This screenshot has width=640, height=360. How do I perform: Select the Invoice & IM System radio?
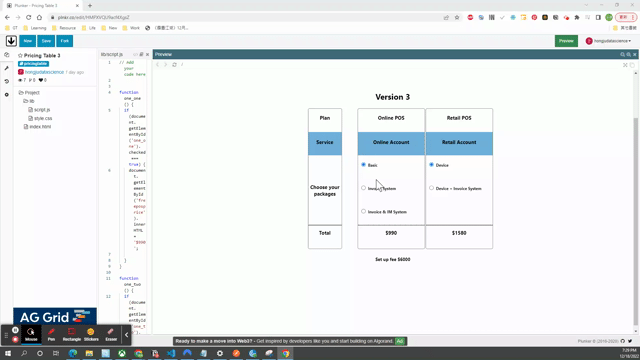(x=363, y=211)
